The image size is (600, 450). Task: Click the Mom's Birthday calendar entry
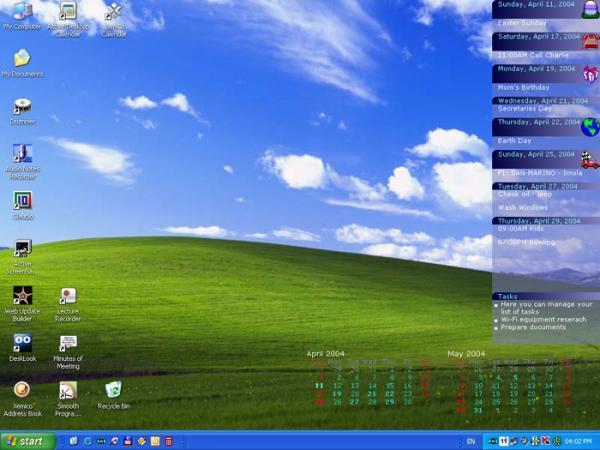523,88
